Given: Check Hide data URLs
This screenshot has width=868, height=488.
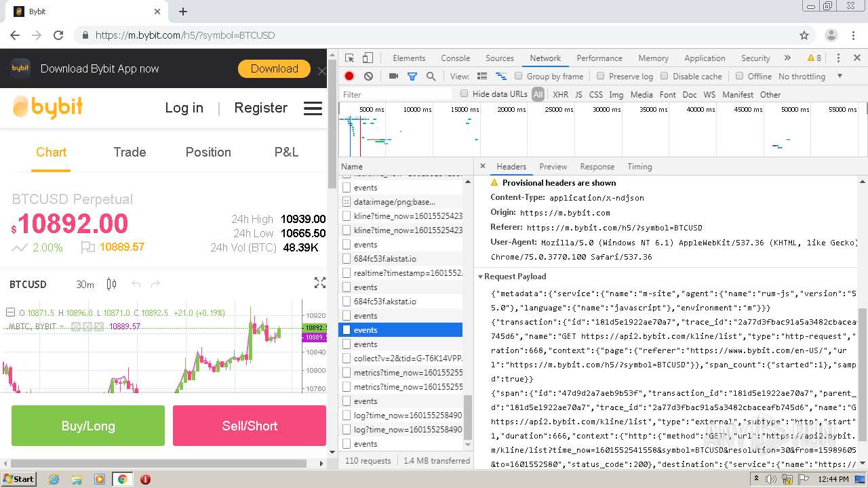Looking at the screenshot, I should click(x=465, y=94).
